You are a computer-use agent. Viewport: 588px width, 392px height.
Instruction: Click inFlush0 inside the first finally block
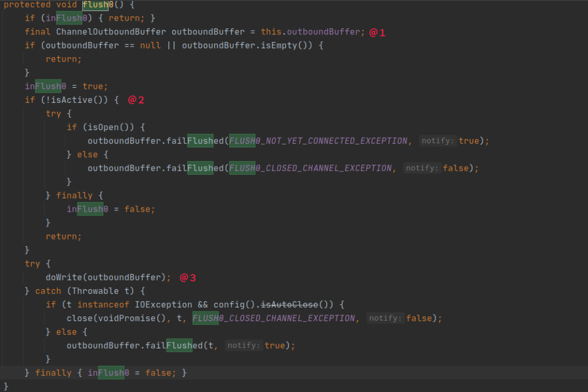tap(87, 209)
